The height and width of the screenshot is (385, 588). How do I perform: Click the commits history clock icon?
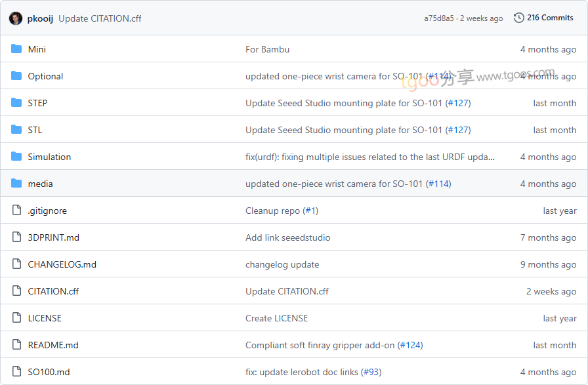tap(518, 18)
